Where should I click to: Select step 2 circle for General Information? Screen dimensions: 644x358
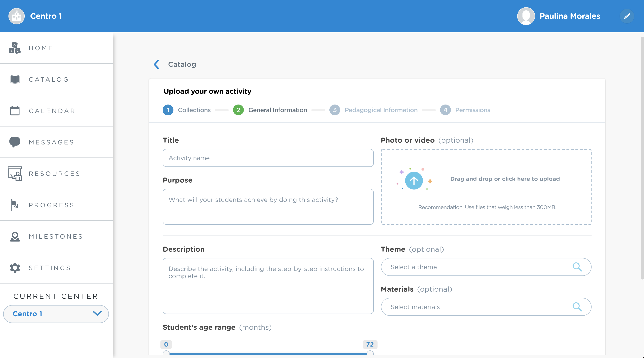(x=238, y=110)
